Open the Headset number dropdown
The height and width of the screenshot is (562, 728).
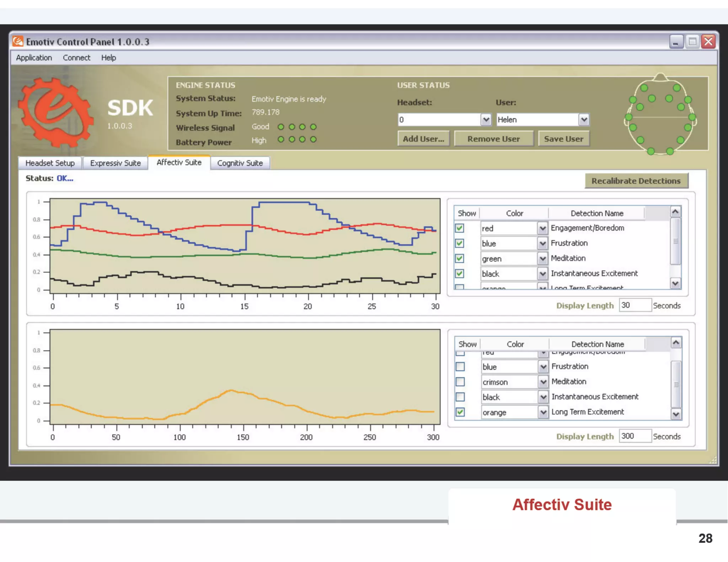tap(486, 120)
